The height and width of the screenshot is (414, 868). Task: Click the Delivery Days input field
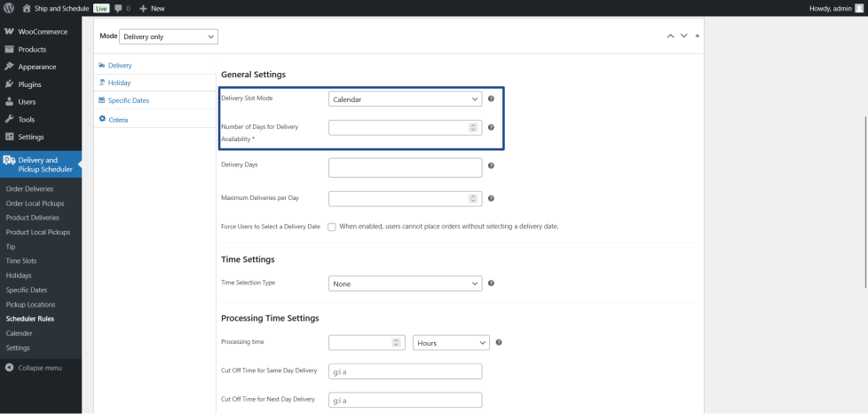pyautogui.click(x=405, y=167)
